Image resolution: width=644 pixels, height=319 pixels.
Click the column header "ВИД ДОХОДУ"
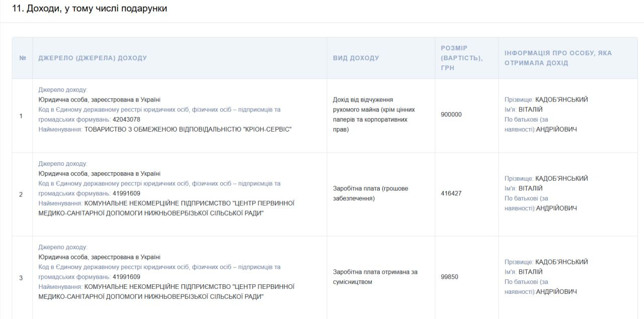click(356, 58)
